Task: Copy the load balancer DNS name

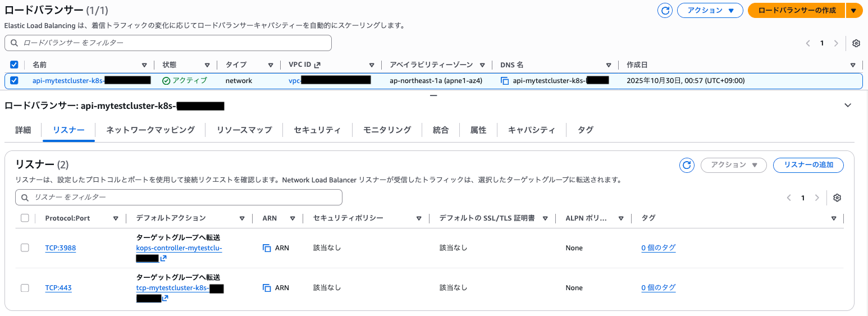Action: click(x=505, y=81)
